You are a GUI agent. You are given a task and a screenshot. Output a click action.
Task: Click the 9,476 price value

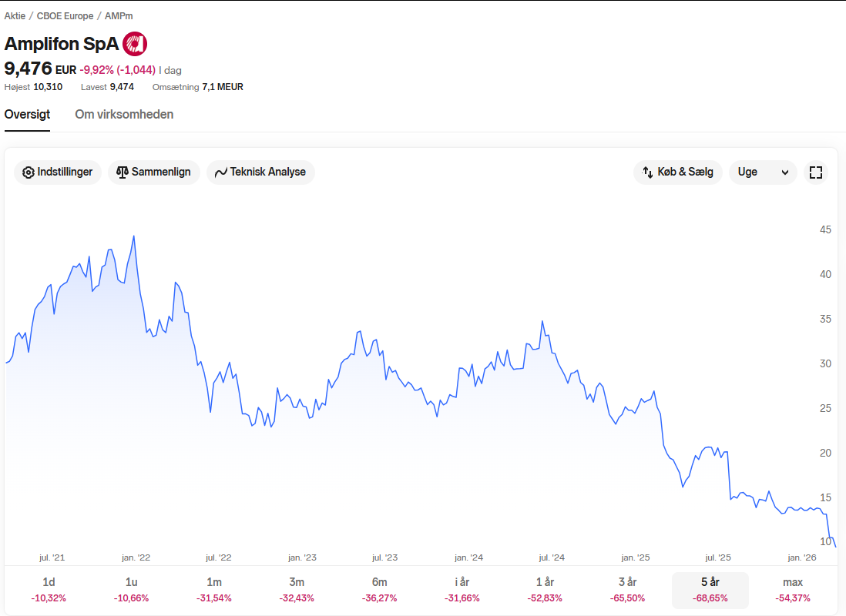click(28, 69)
